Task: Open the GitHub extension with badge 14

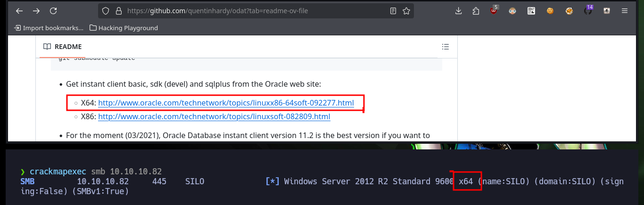Action: [588, 10]
